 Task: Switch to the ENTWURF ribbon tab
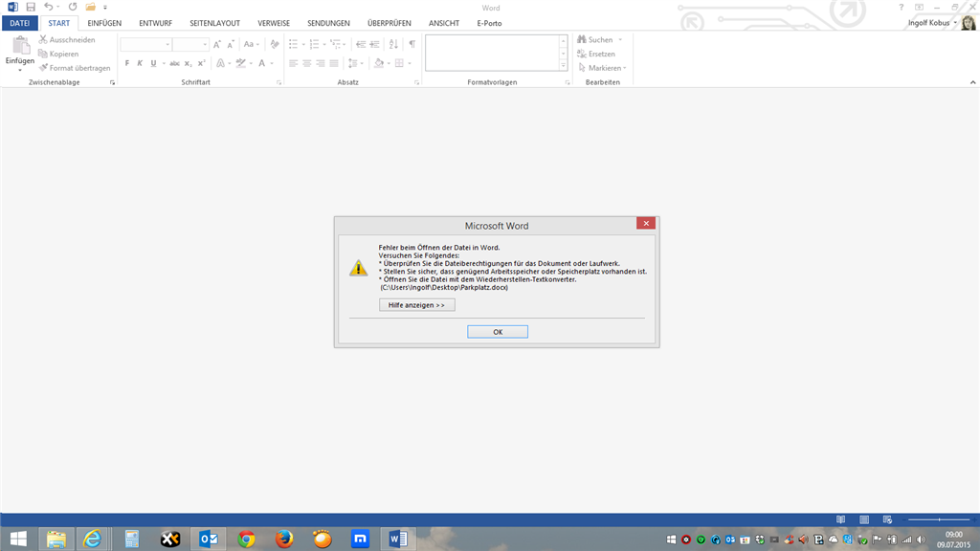(x=156, y=23)
